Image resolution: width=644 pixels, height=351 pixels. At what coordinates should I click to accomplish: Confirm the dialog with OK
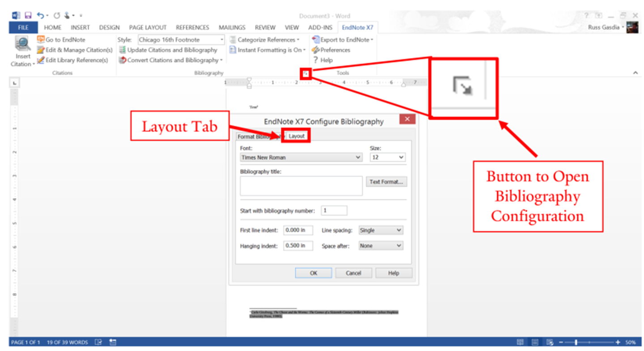pyautogui.click(x=313, y=273)
